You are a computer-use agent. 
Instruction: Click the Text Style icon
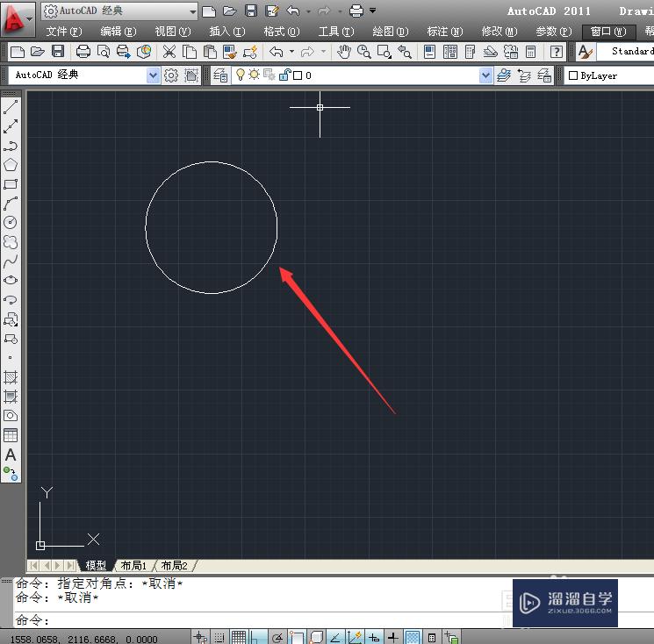click(586, 52)
